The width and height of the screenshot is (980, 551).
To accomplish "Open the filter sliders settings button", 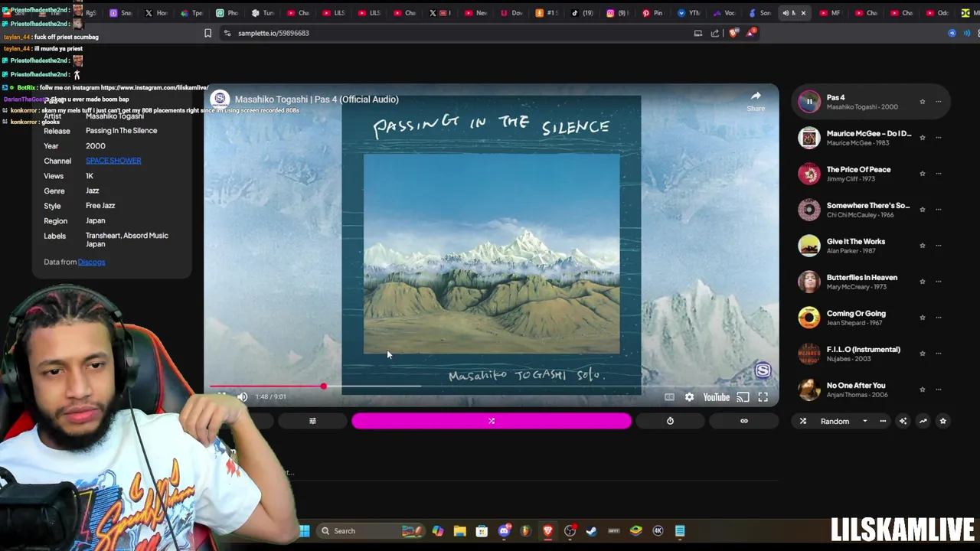I will click(312, 421).
